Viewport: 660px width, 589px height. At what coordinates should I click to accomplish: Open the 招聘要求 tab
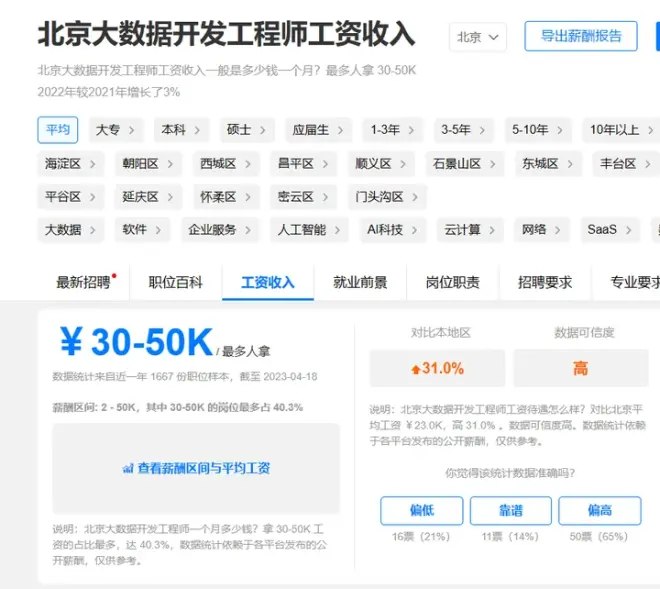(x=545, y=283)
